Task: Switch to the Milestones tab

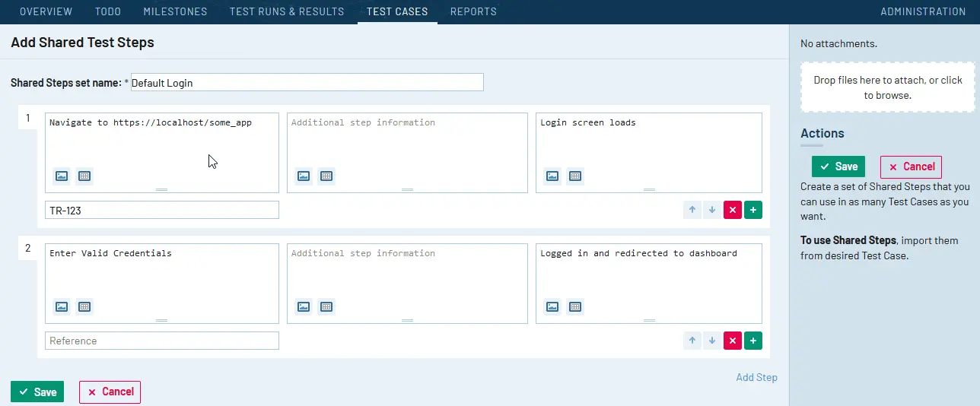Action: click(x=175, y=11)
